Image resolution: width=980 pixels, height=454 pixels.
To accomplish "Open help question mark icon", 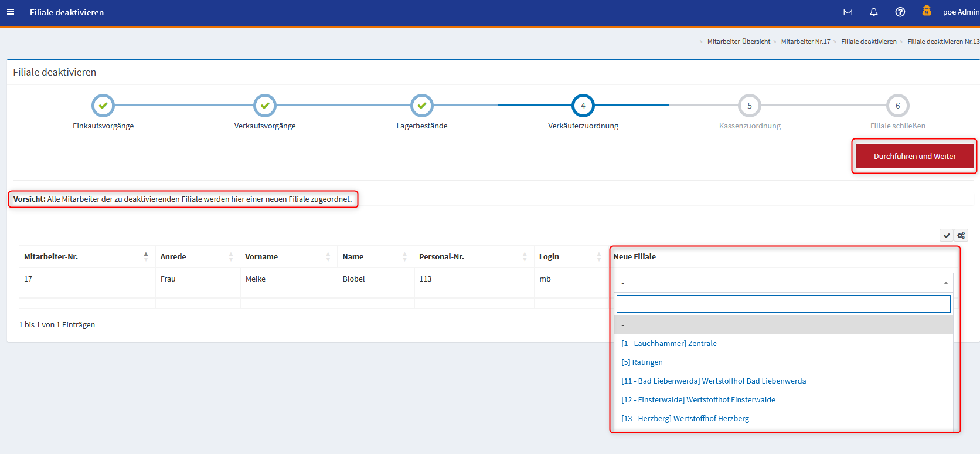I will tap(900, 12).
